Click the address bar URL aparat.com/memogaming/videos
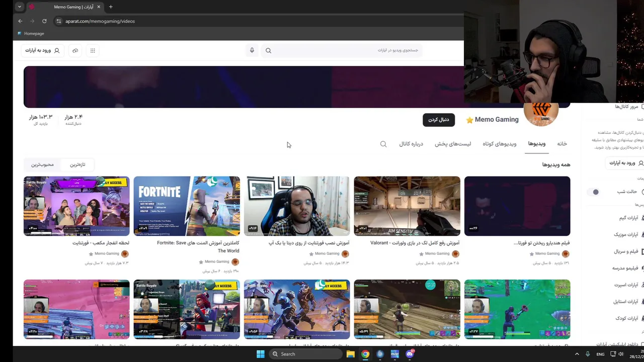Screen dimensions: 644x362 [x=100, y=21]
